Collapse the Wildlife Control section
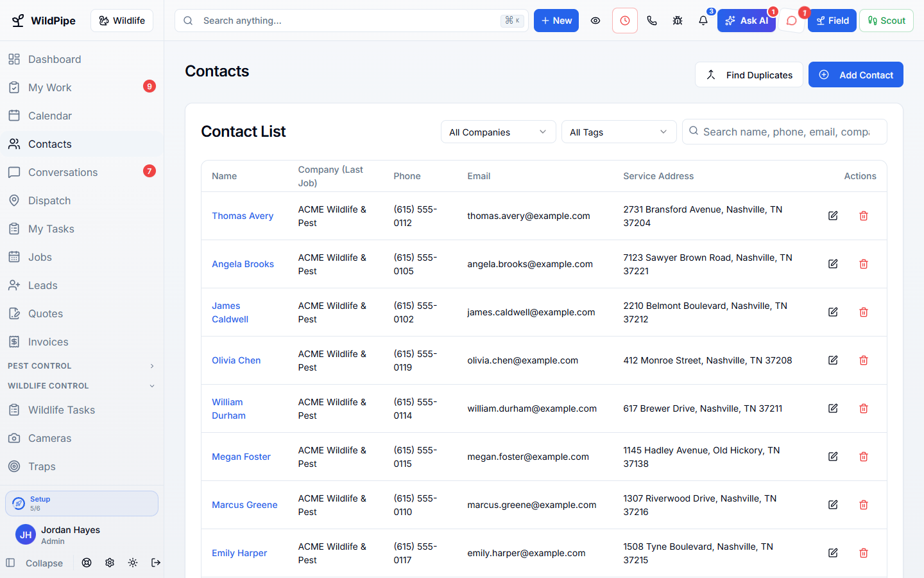Viewport: 924px width, 578px height. coord(81,385)
